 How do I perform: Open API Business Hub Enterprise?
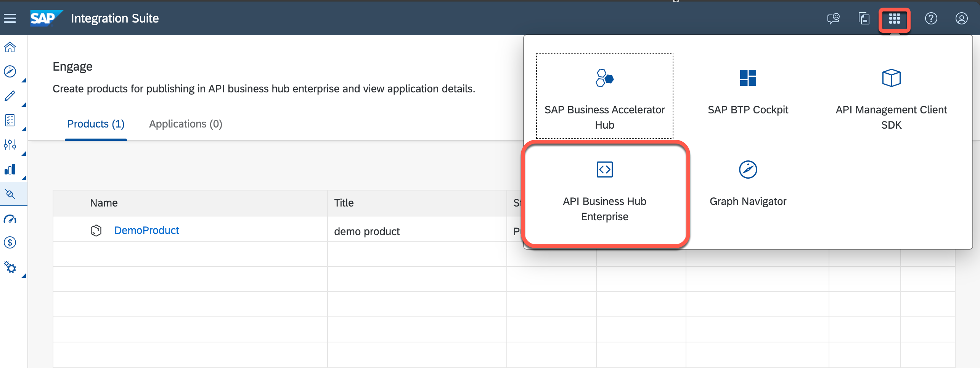tap(604, 193)
